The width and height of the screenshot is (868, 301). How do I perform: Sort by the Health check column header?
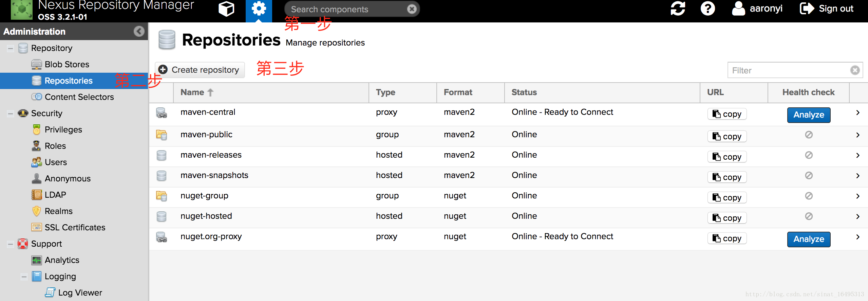click(808, 92)
